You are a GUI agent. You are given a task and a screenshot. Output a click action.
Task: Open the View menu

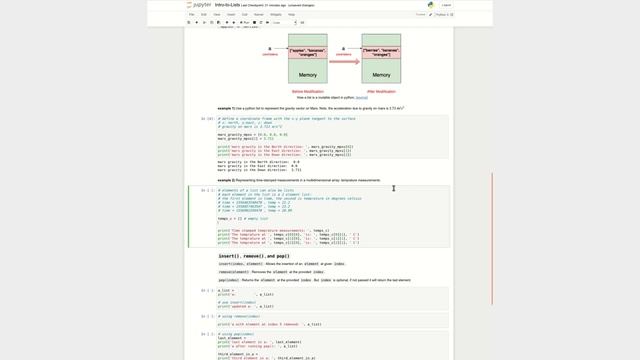(217, 14)
